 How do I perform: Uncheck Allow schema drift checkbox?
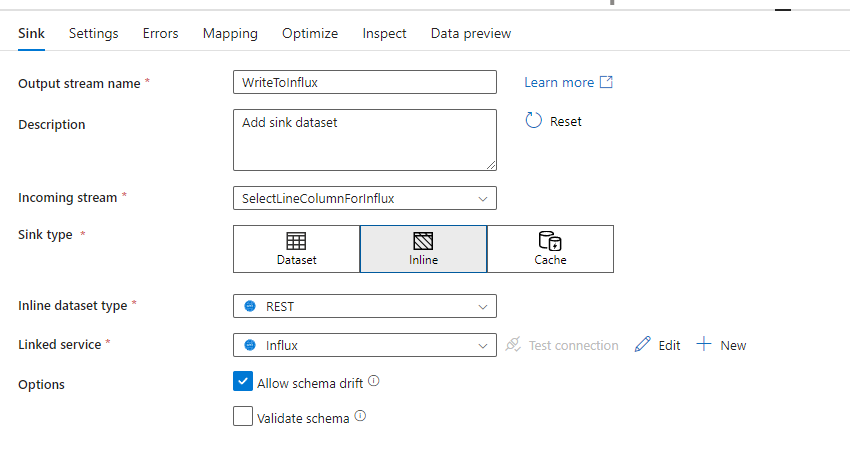(x=243, y=381)
